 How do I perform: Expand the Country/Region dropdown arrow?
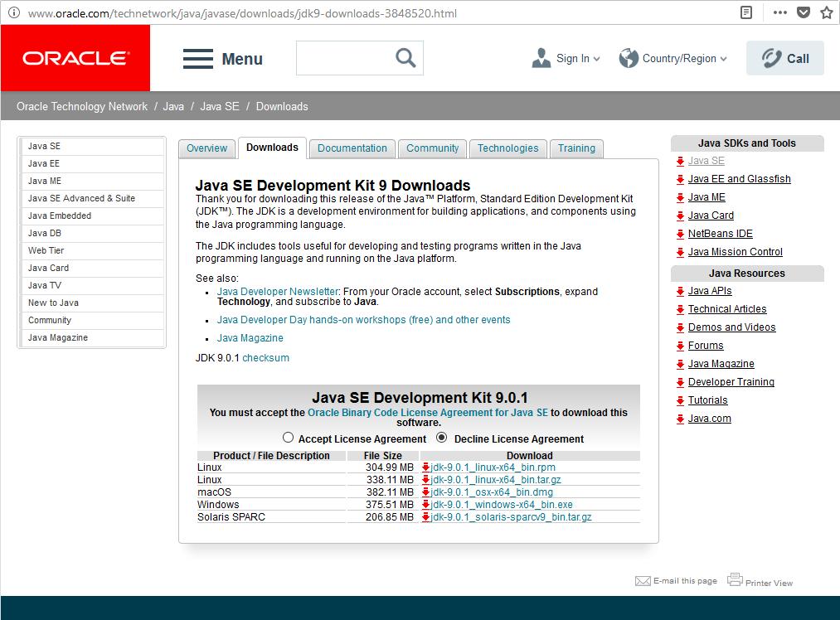coord(724,59)
